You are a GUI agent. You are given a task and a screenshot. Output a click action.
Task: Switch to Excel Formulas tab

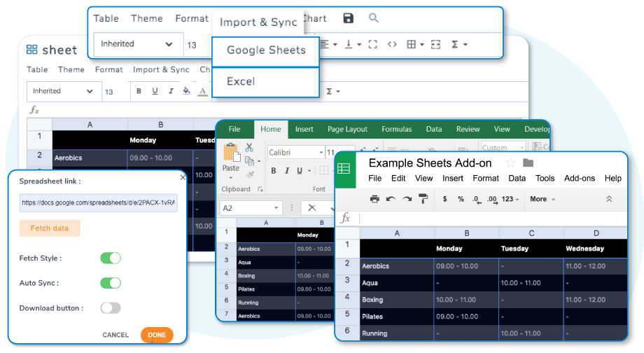[396, 129]
